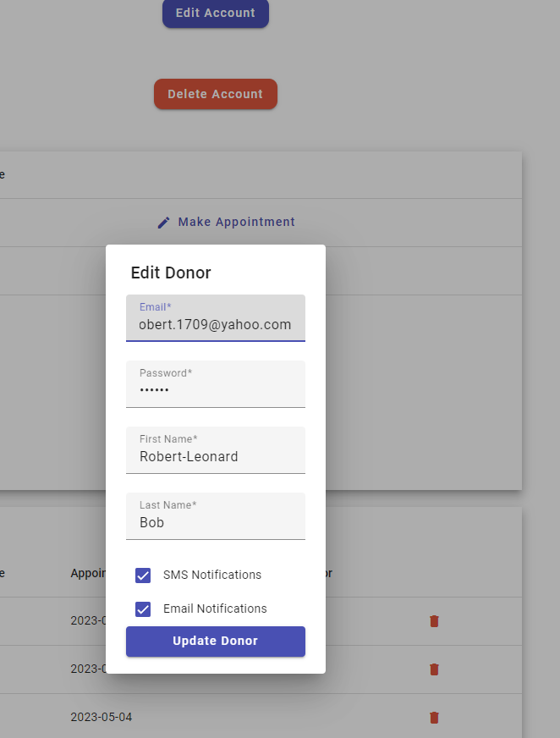Focus the Email input field
560x738 pixels.
(x=215, y=324)
